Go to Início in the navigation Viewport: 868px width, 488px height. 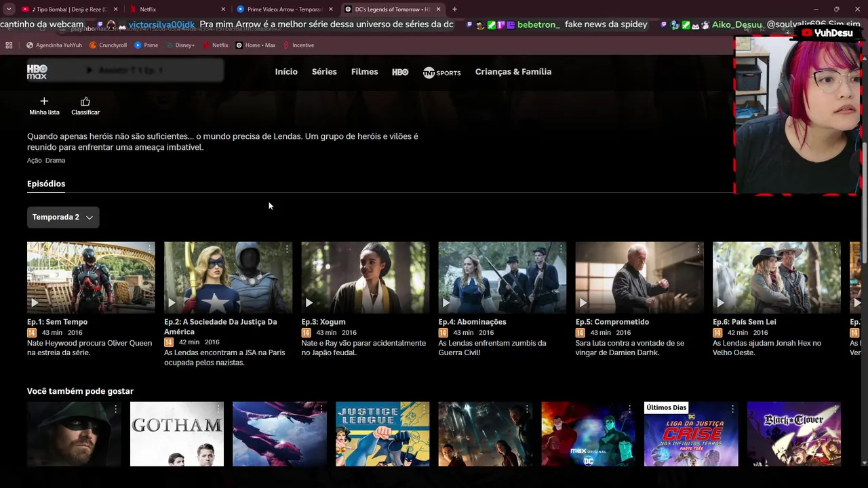click(286, 72)
